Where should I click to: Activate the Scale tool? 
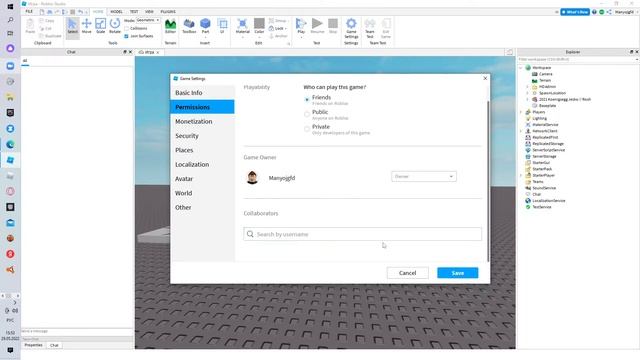tap(100, 27)
